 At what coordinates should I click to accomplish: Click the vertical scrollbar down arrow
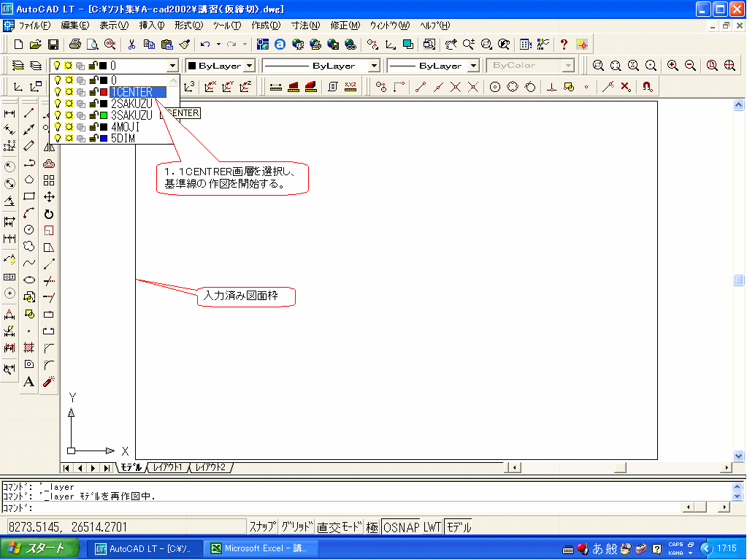(x=738, y=456)
